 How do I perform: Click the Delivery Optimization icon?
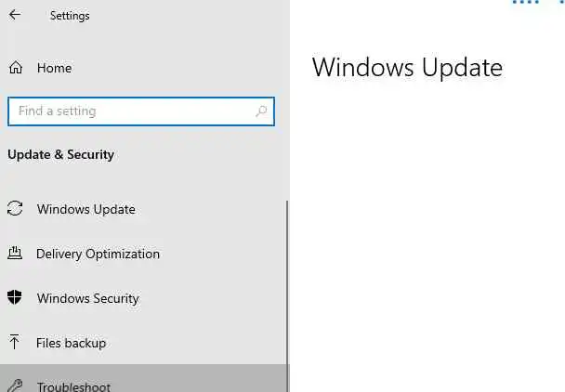[15, 254]
